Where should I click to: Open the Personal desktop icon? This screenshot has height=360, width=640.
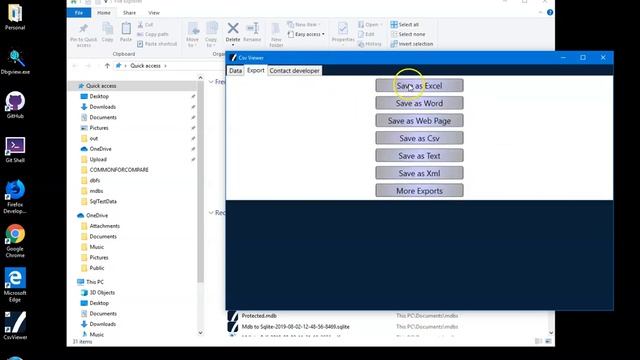(15, 18)
